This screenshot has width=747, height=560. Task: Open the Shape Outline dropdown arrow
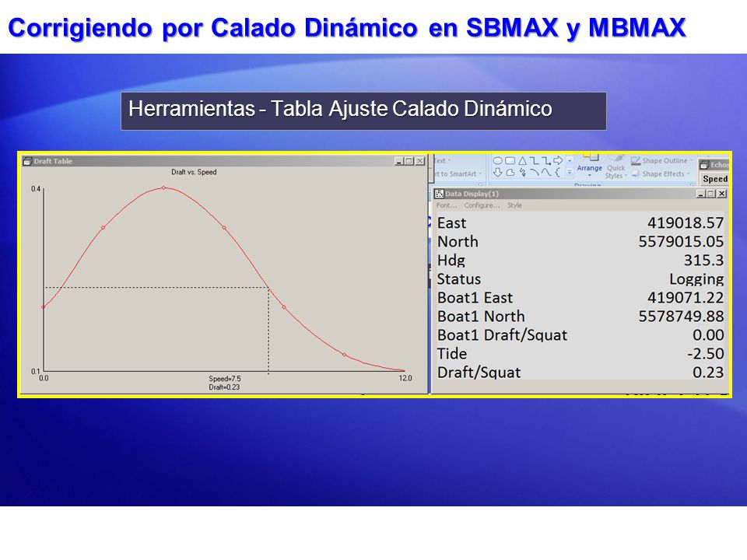[x=691, y=160]
